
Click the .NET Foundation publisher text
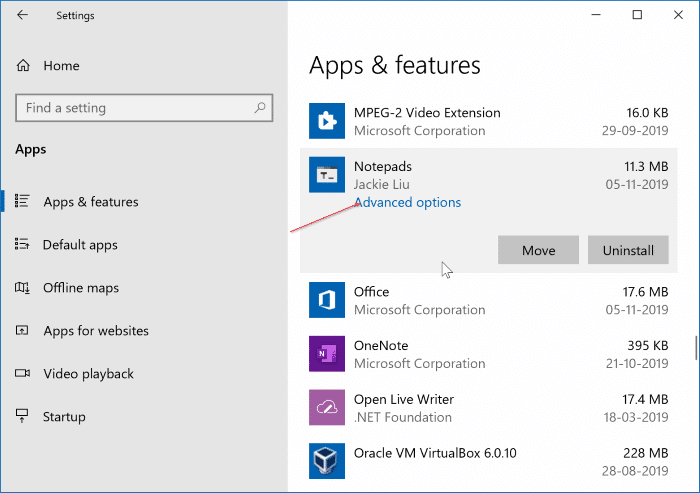[x=403, y=417]
